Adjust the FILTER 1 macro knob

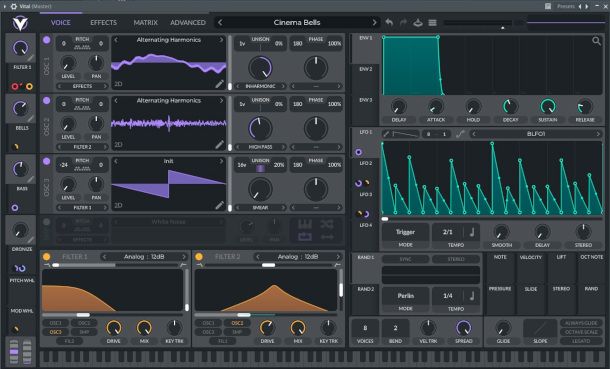pyautogui.click(x=20, y=48)
